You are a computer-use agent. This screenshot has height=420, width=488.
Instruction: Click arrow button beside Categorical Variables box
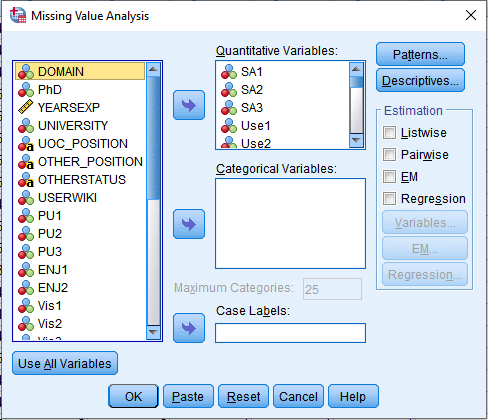189,224
